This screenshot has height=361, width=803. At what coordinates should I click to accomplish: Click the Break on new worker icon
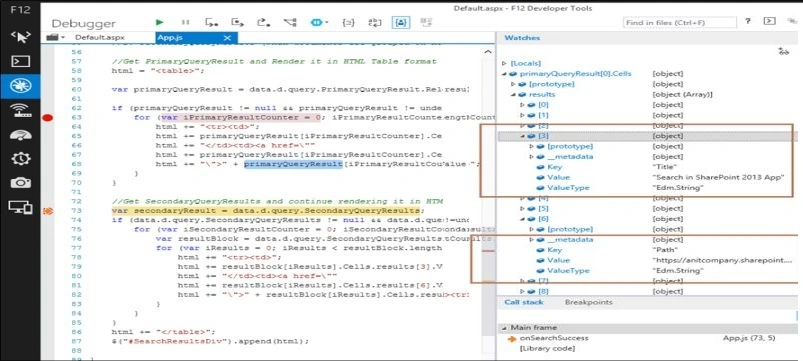point(290,22)
